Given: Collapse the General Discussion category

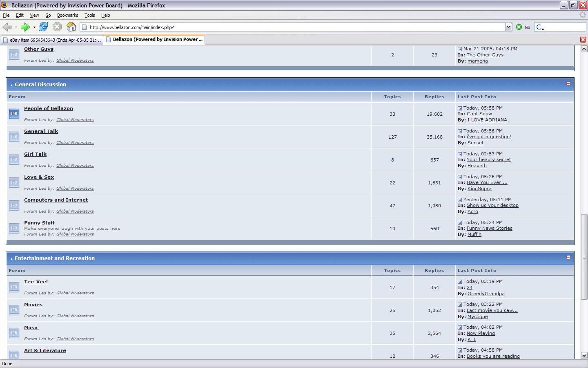Looking at the screenshot, I should 568,83.
